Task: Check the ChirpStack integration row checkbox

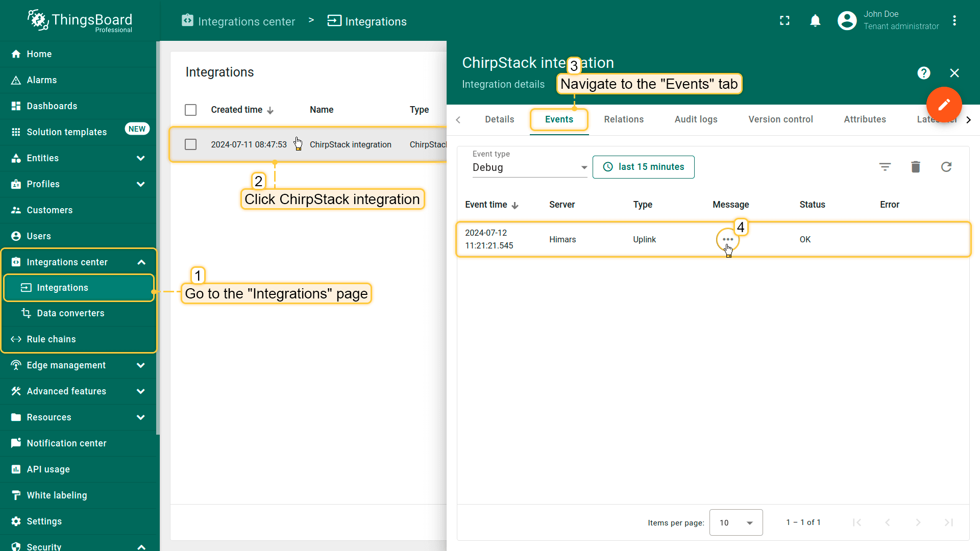Action: coord(190,144)
